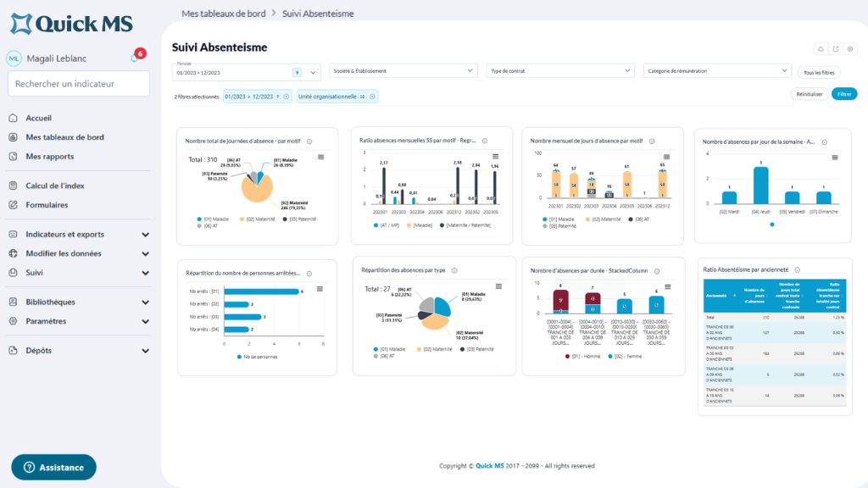Click the dashboard settings icon at top right
The image size is (868, 488).
(850, 49)
